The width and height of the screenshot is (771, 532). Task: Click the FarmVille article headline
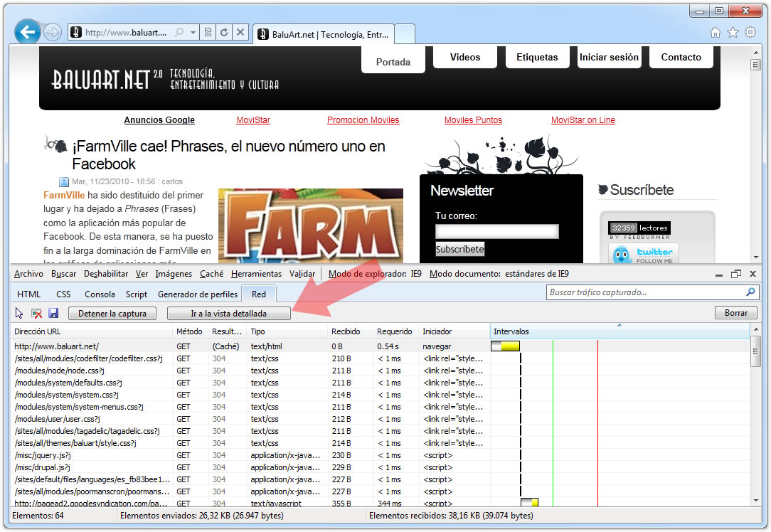click(228, 155)
